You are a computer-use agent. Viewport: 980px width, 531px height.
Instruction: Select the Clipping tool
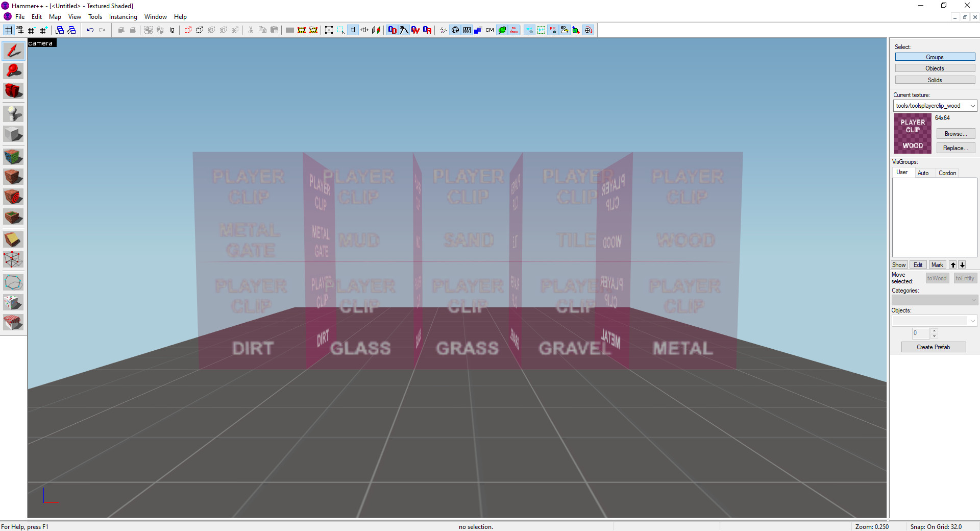coord(13,239)
